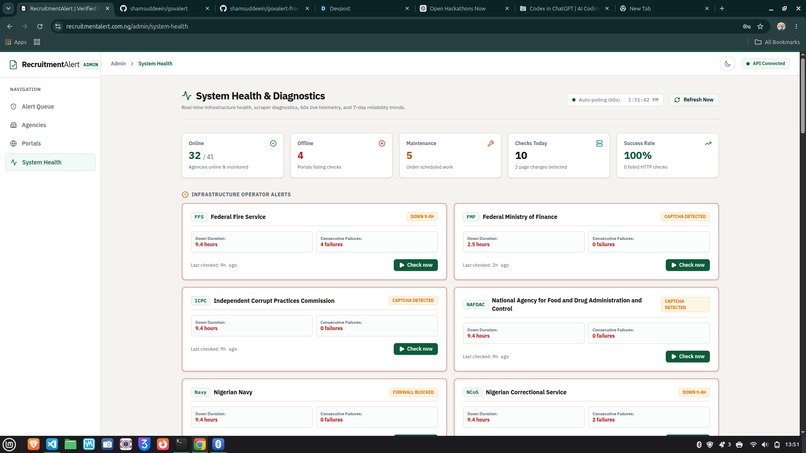Run Check now for Federal Ministry of Finance
This screenshot has height=453, width=806.
[687, 265]
